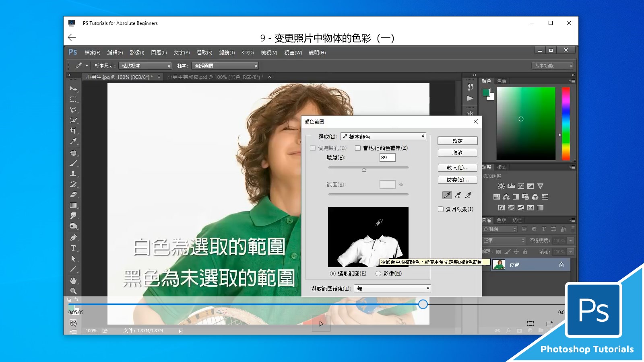Open the color panel flyout menu
Viewport: 644px width, 362px height.
click(x=572, y=81)
